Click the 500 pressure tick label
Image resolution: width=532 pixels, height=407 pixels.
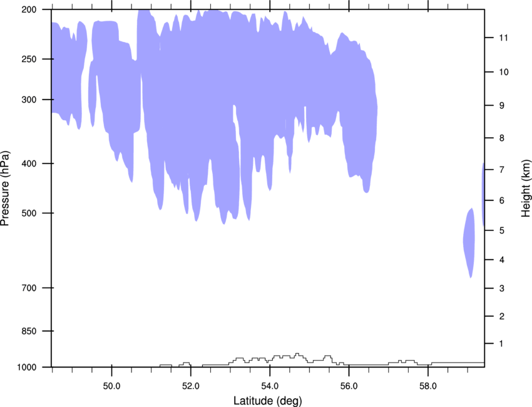(29, 213)
